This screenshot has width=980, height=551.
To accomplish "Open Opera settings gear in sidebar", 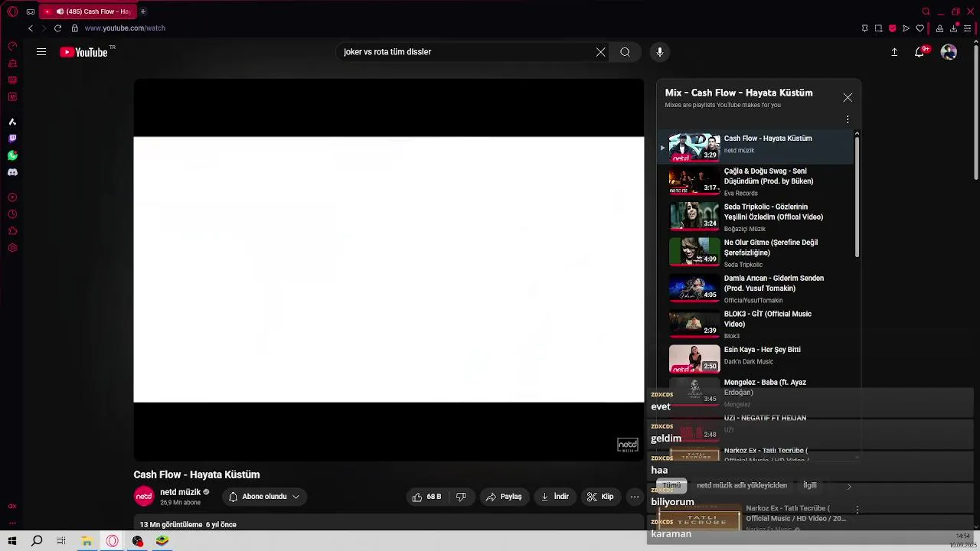I will click(x=12, y=248).
